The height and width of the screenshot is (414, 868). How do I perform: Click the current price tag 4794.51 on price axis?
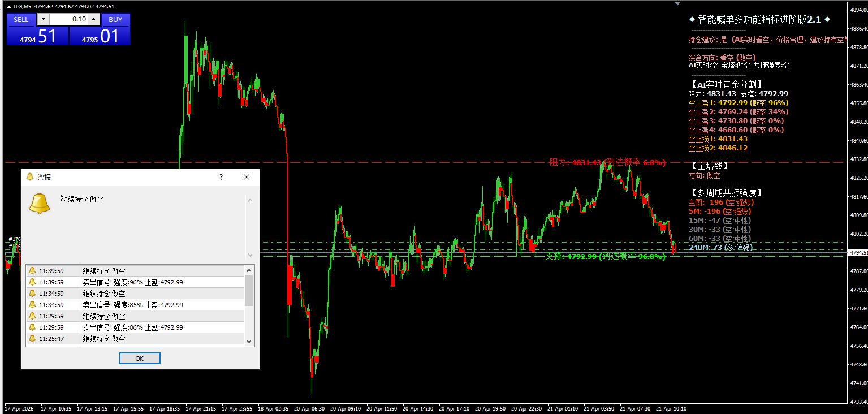point(858,252)
